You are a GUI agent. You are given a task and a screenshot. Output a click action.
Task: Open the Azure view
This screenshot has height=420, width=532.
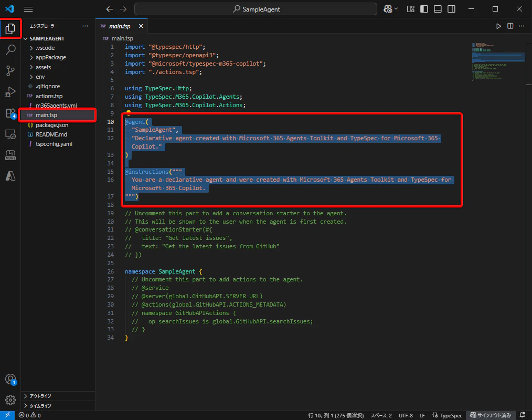click(10, 176)
